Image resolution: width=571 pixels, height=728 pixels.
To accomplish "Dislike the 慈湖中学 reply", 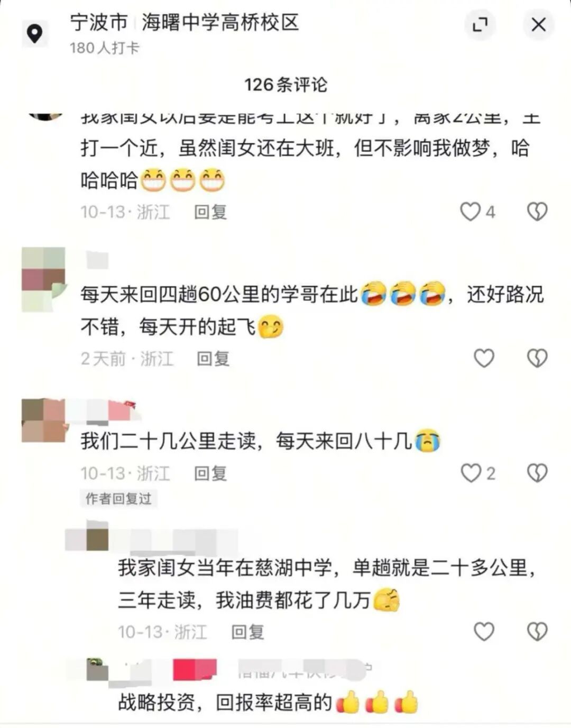I will 537,631.
